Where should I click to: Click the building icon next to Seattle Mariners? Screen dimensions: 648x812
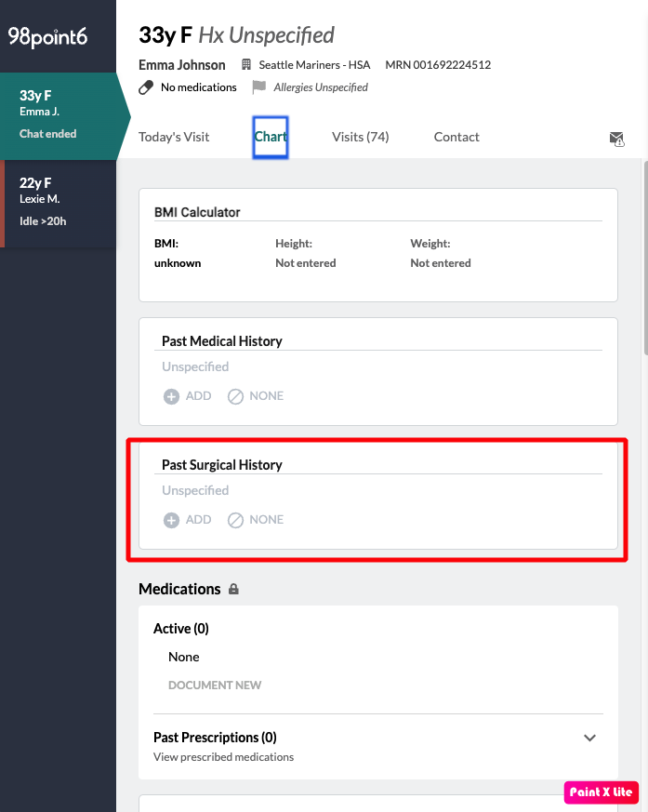246,65
